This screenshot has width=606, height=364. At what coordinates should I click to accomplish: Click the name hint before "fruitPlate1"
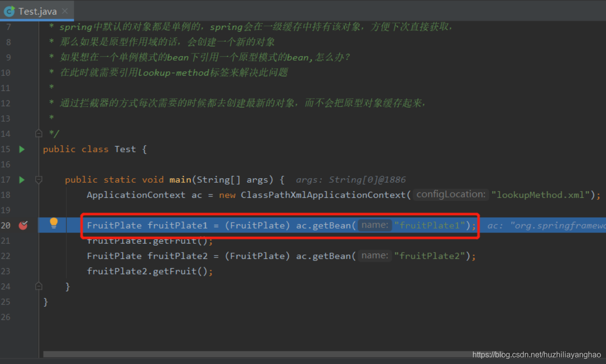375,225
